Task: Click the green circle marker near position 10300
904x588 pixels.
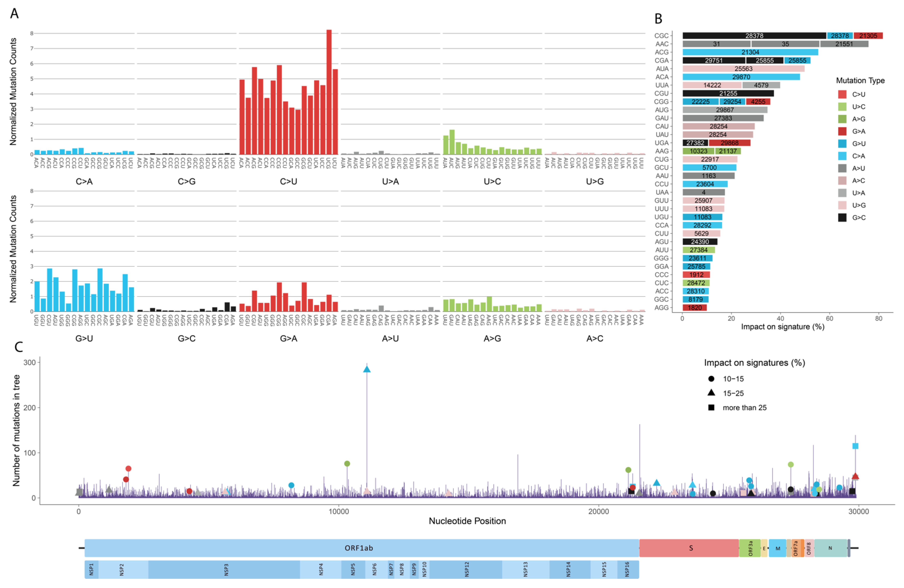Action: [347, 463]
